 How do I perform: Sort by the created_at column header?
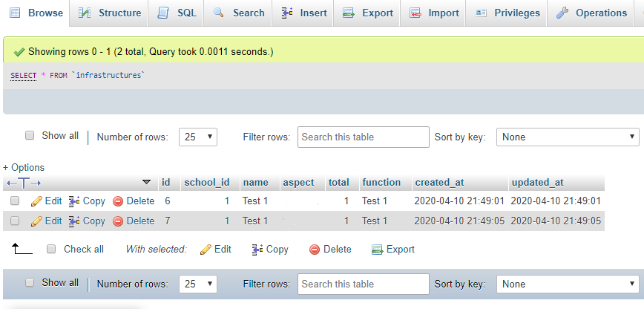coord(439,183)
